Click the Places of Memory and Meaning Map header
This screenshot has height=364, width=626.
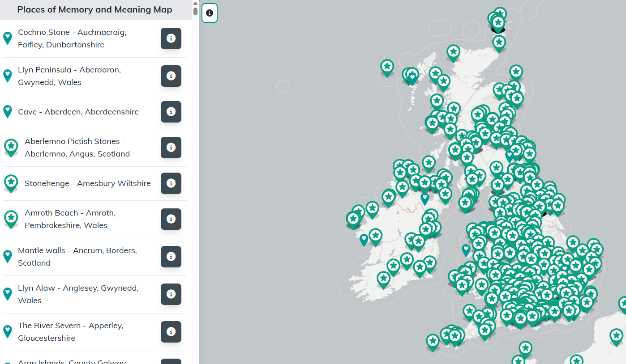[x=95, y=10]
